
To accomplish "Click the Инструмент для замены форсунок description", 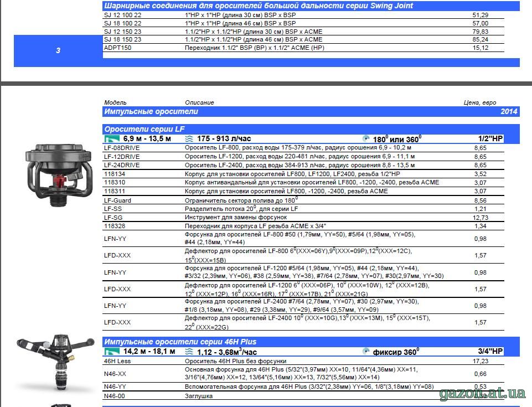I will [236, 217].
